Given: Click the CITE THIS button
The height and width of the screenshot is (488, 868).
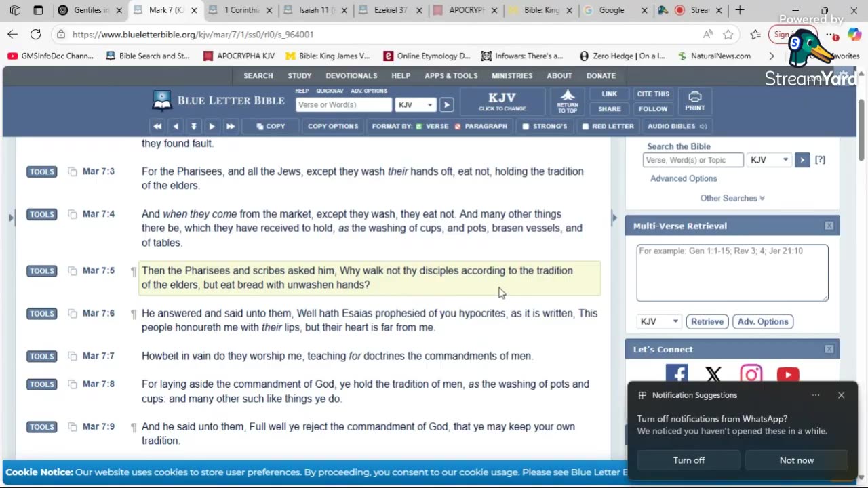Looking at the screenshot, I should coord(653,94).
